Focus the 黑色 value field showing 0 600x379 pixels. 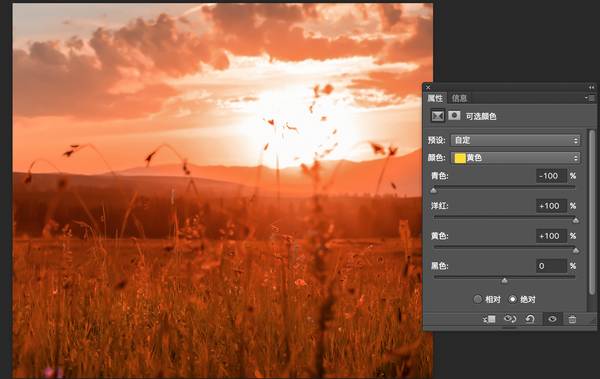(551, 266)
